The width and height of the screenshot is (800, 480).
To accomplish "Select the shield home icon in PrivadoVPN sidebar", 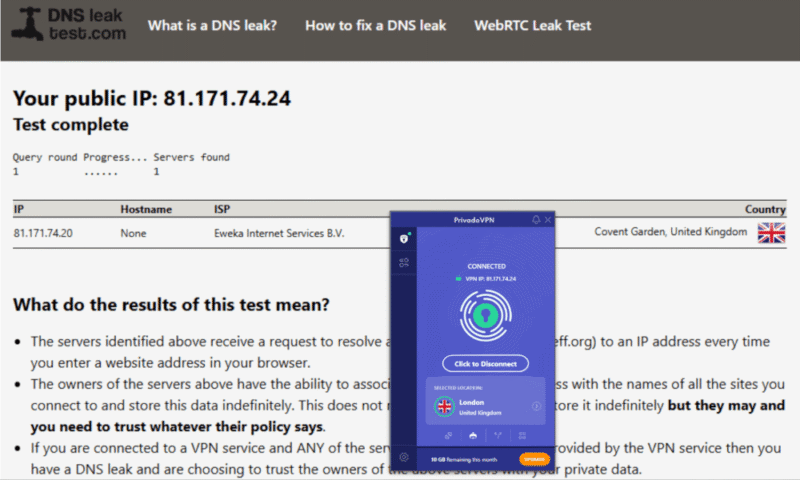I will coord(404,238).
